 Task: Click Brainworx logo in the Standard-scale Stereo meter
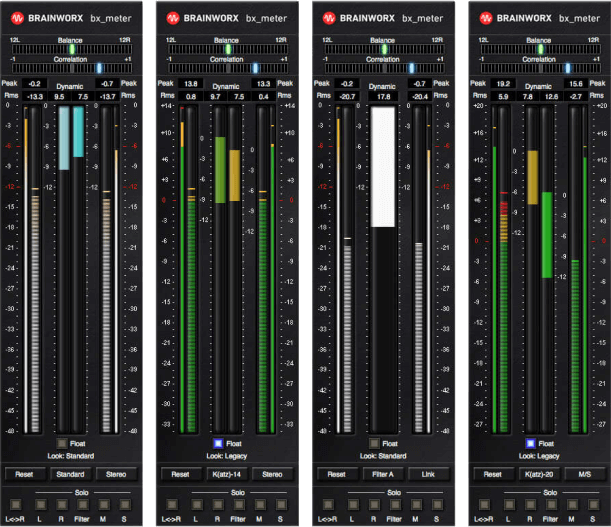pos(17,18)
